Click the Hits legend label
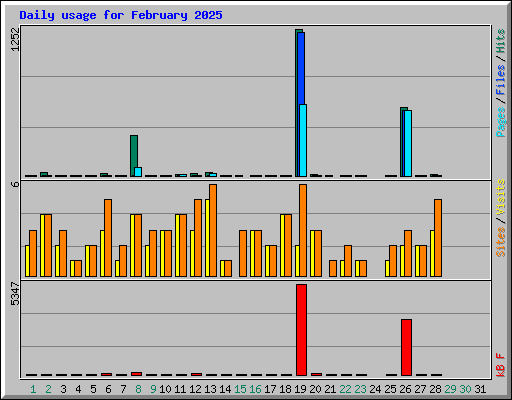This screenshot has width=512, height=400. tap(501, 41)
